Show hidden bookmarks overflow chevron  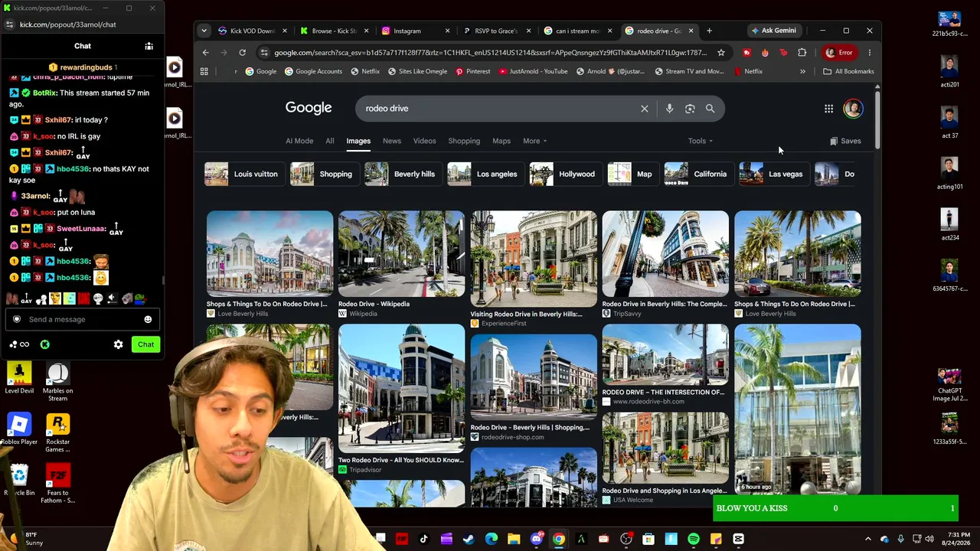pyautogui.click(x=802, y=71)
